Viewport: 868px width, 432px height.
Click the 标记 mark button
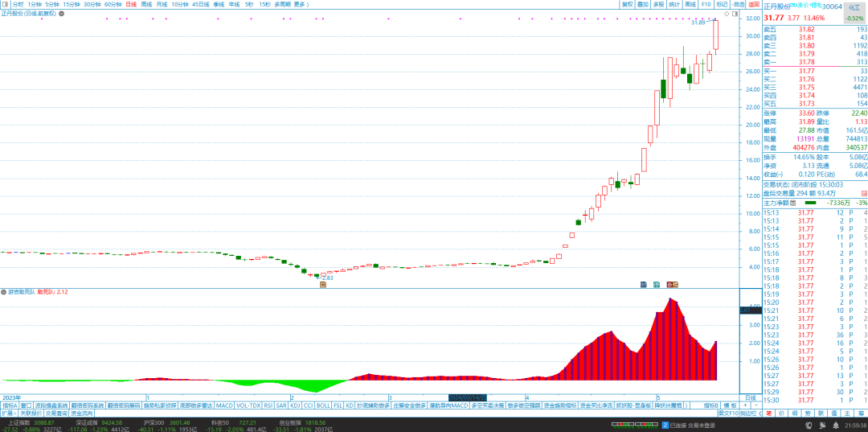coord(722,4)
